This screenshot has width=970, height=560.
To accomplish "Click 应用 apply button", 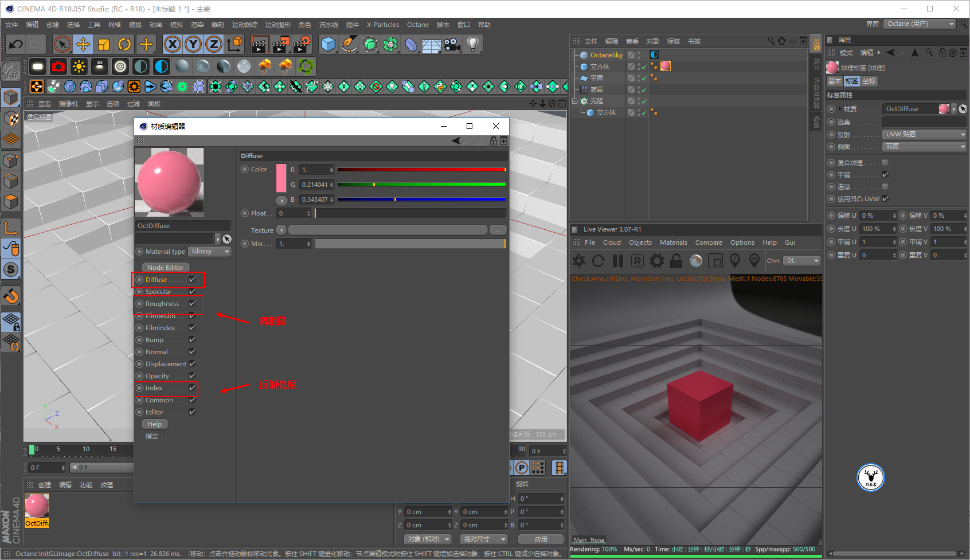I will coord(541,539).
